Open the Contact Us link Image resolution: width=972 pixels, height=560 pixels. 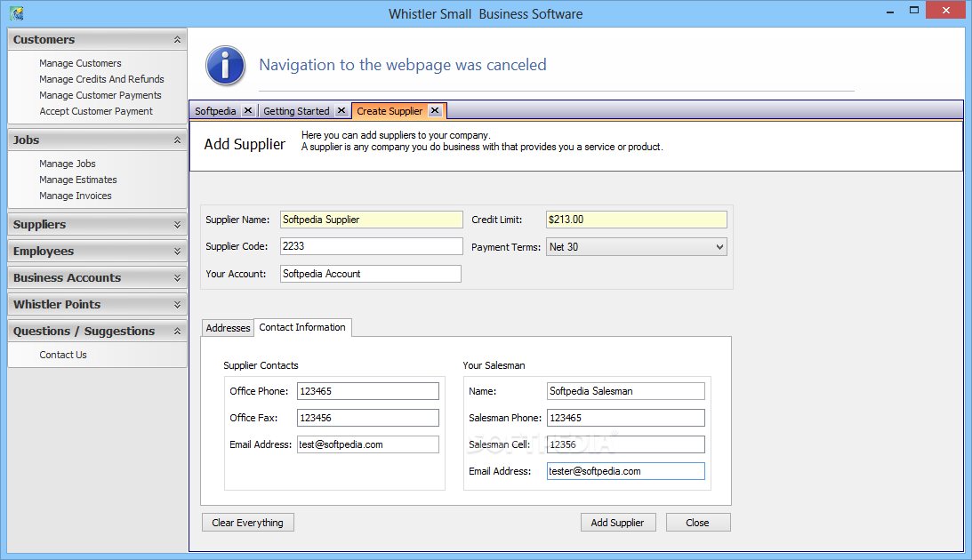coord(63,355)
